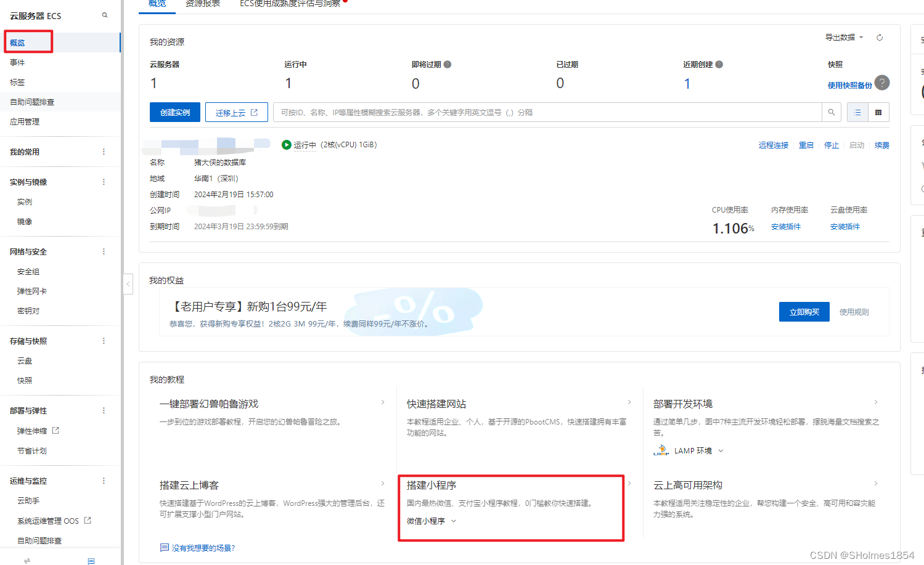Click the 使用规则 link
Screen dimensions: 924x565
tap(854, 312)
